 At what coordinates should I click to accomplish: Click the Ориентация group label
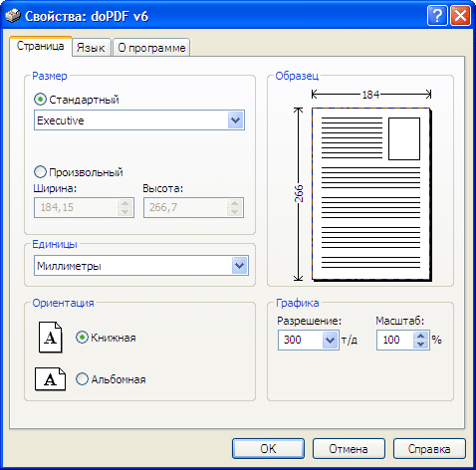[63, 303]
